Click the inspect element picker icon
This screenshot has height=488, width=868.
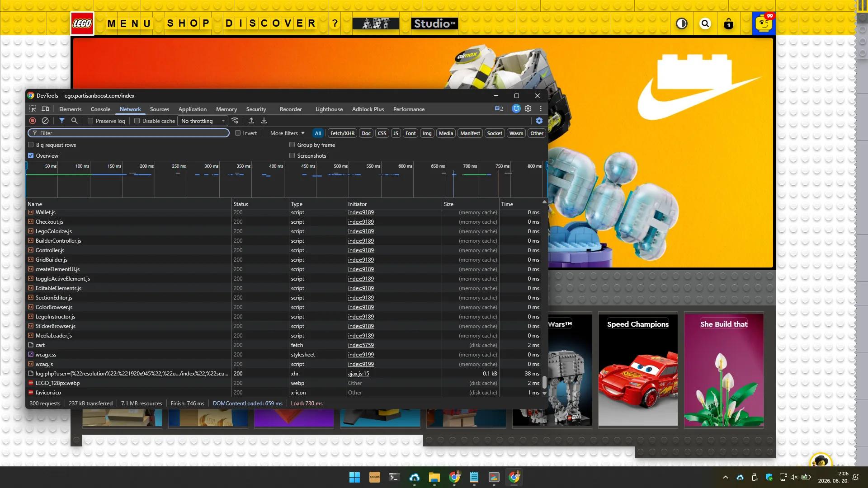point(33,109)
